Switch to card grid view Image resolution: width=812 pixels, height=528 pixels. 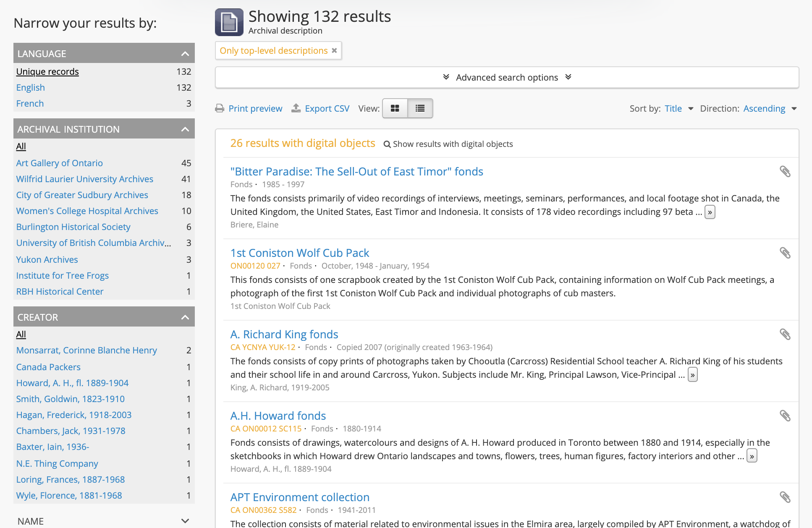coord(395,109)
